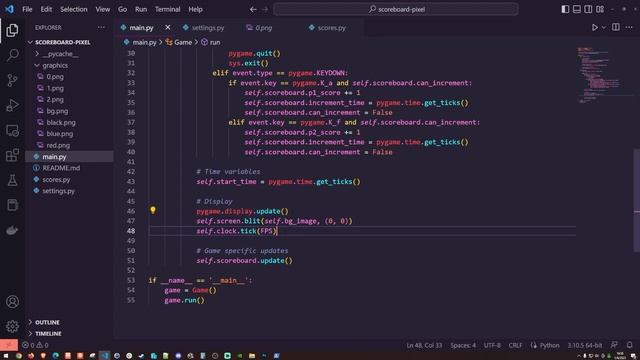Image resolution: width=640 pixels, height=360 pixels.
Task: Toggle Secondary Side Bar visibility
Action: (588, 9)
